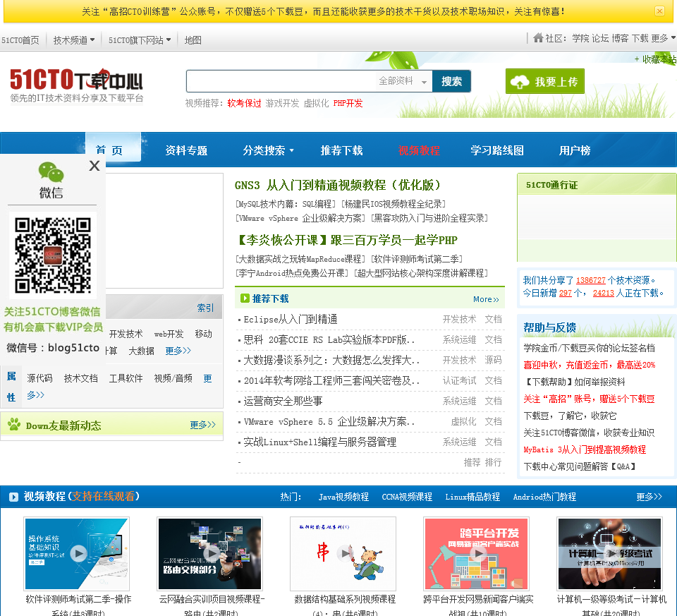Open the PHP开发 video recommendation link
Image resolution: width=677 pixels, height=616 pixels.
pos(348,103)
